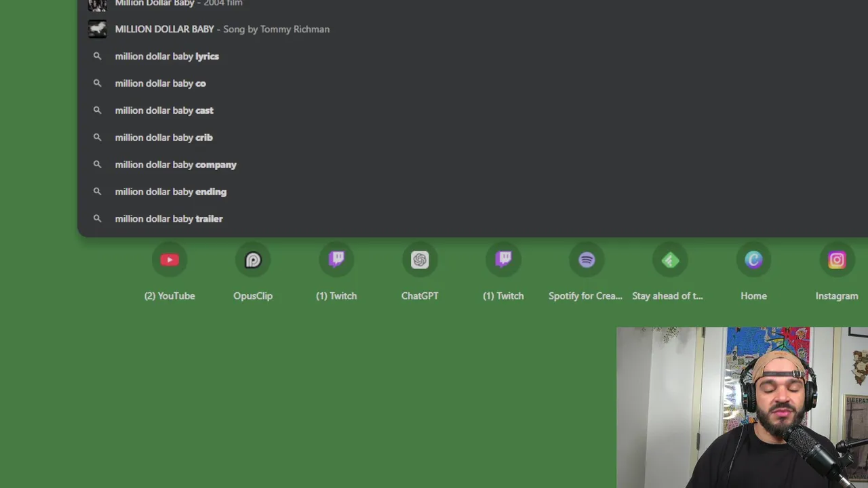Select the 'Million Dollar Baby 2004 film' suggestion
This screenshot has width=868, height=488.
(473, 5)
